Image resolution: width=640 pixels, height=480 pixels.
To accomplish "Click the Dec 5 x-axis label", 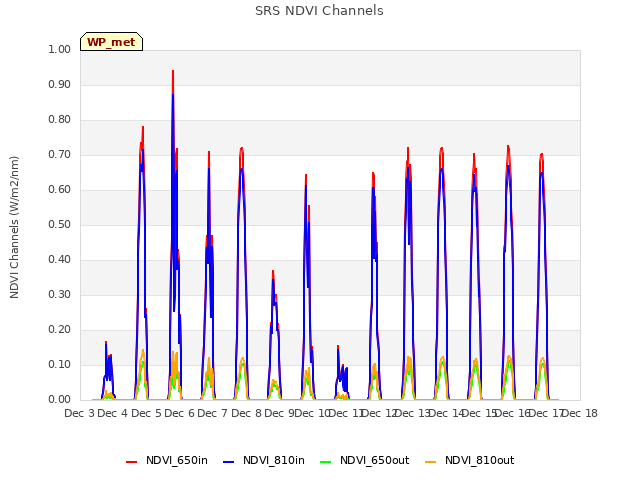I will [x=147, y=413].
